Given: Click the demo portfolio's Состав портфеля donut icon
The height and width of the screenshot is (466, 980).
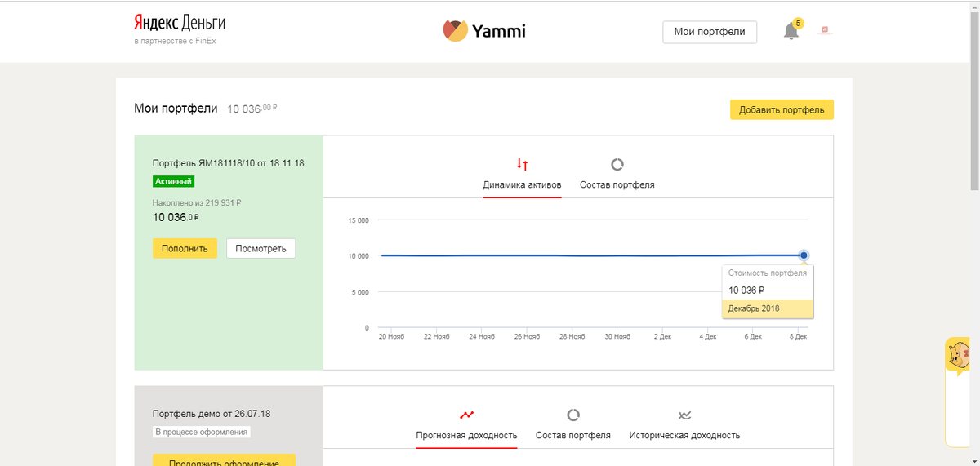Looking at the screenshot, I should [x=573, y=415].
